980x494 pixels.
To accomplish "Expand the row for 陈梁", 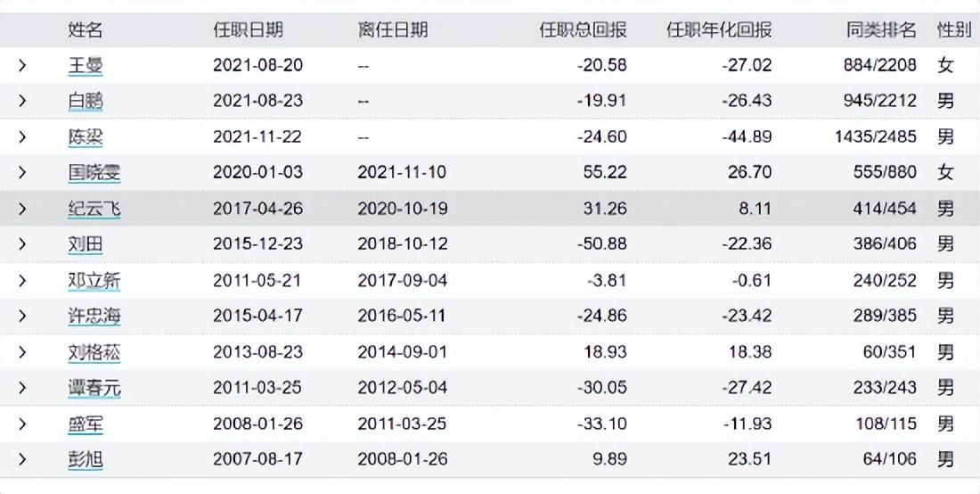I will tap(22, 137).
